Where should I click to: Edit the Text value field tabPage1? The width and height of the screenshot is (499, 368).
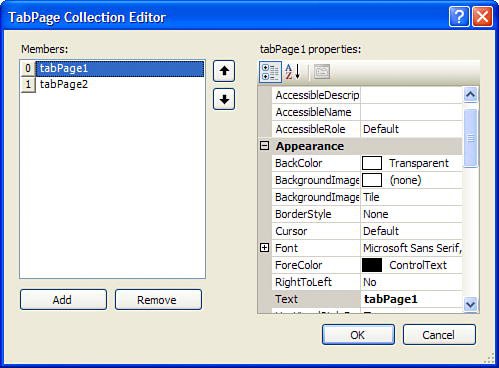[412, 299]
